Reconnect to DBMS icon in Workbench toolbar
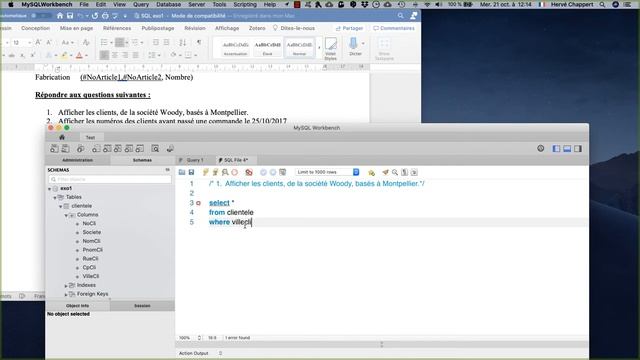The width and height of the screenshot is (640, 360). [x=170, y=149]
